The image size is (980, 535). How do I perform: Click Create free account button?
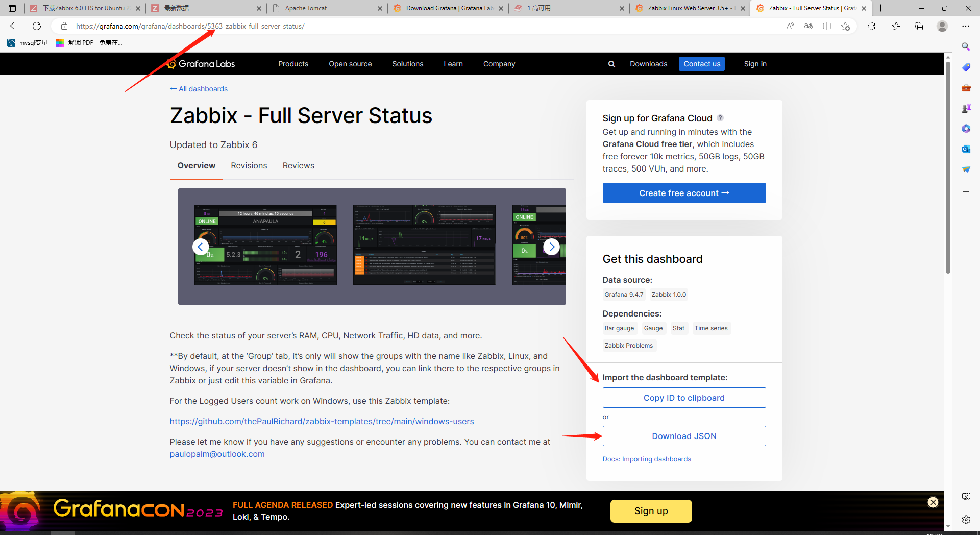coord(684,193)
